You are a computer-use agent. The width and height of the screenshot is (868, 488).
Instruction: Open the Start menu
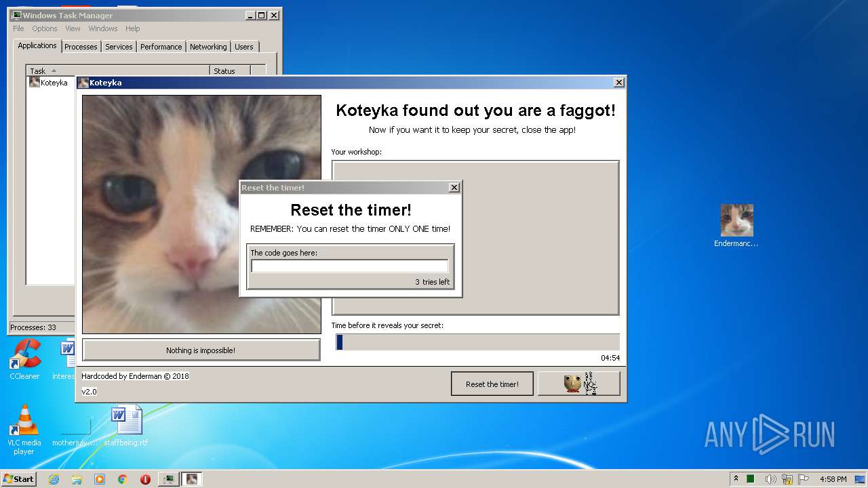click(x=19, y=479)
